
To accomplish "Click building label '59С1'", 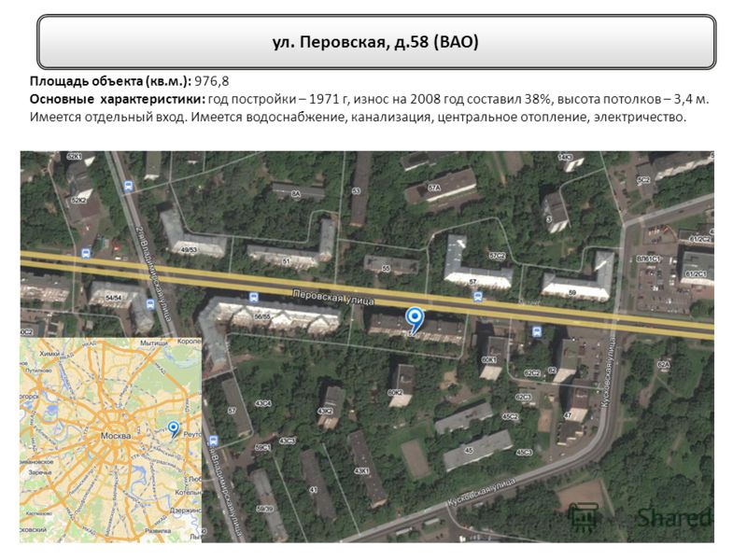I will tap(263, 447).
